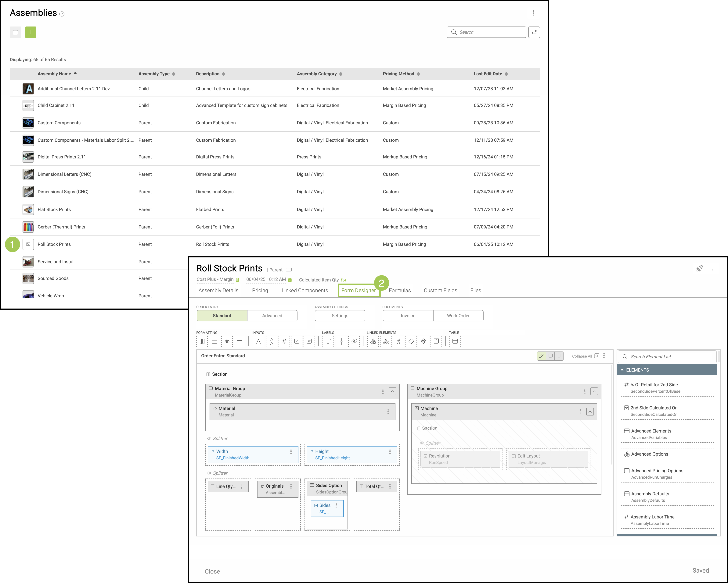
Task: Select the Table element icon
Action: [455, 341]
